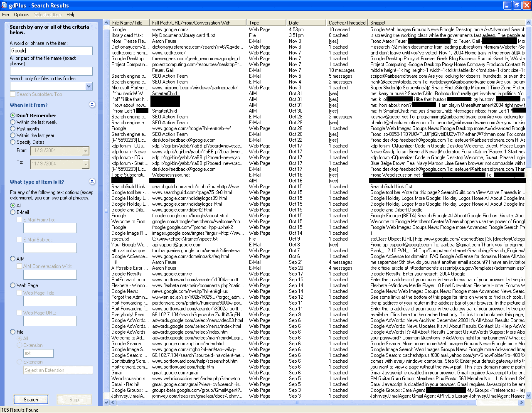Select the 'Gmail - Re: hi!' result row
This screenshot has height=413, width=532.
tap(318, 384)
